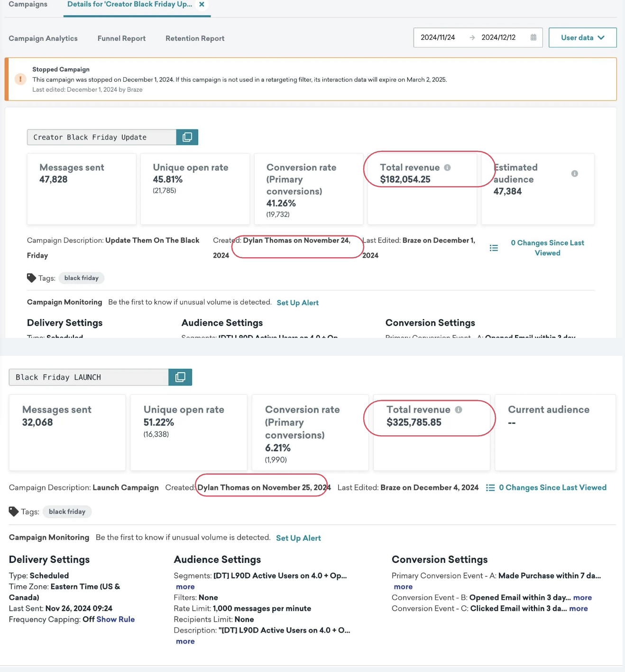
Task: Switch to the Funnel Report tab
Action: (121, 38)
